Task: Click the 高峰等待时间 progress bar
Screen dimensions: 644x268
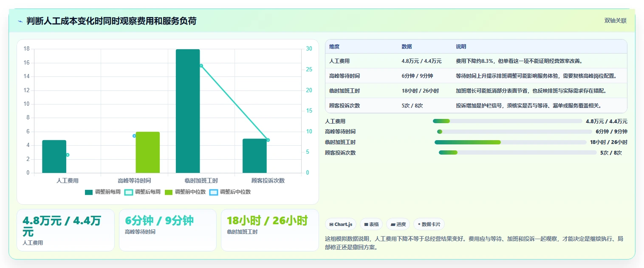Action: pyautogui.click(x=514, y=132)
